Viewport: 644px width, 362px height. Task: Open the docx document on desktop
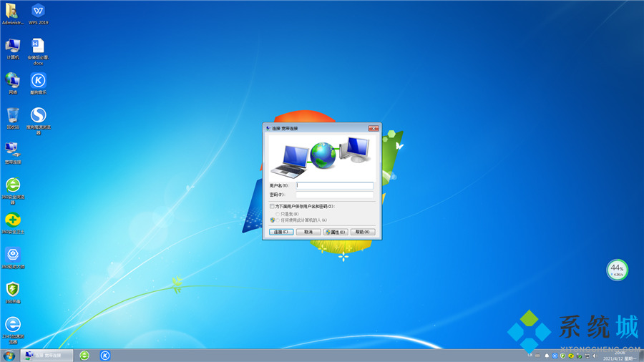(38, 52)
